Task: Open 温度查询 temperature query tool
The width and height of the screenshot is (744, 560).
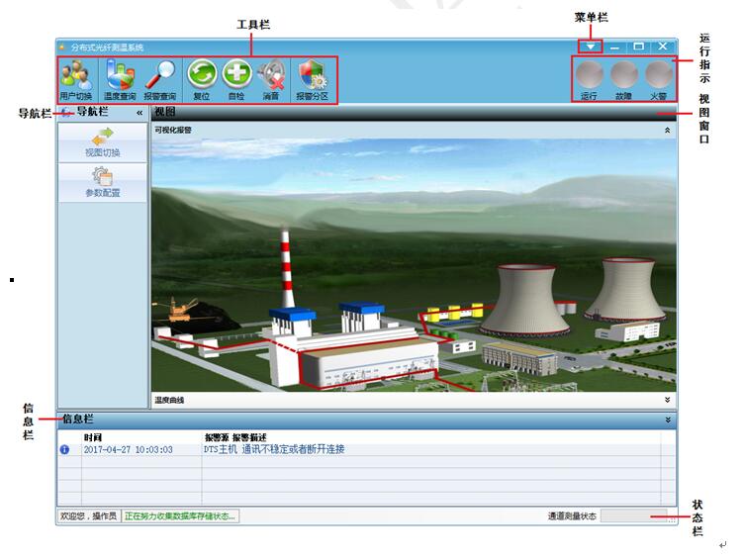Action: pyautogui.click(x=119, y=77)
